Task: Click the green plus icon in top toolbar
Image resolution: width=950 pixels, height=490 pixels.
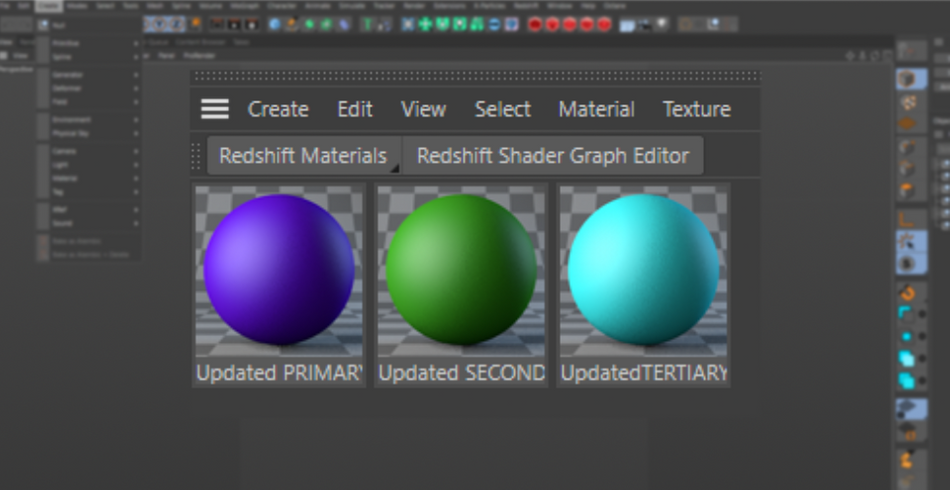Action: [425, 25]
